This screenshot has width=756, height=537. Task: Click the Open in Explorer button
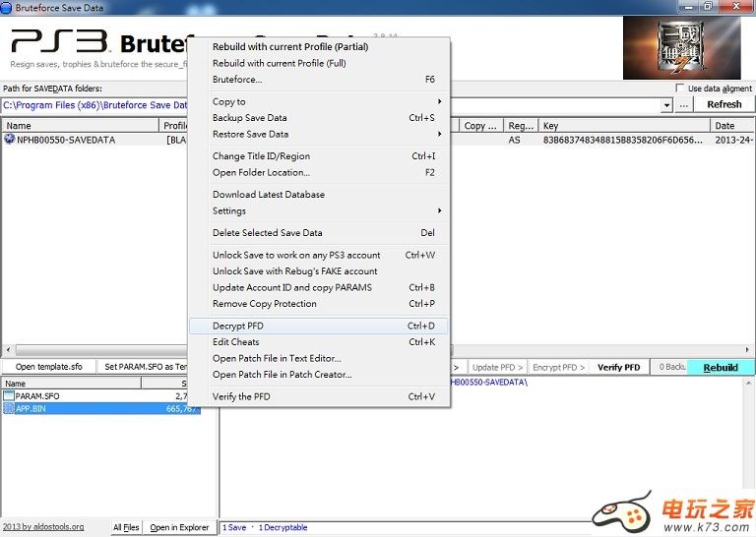(179, 527)
